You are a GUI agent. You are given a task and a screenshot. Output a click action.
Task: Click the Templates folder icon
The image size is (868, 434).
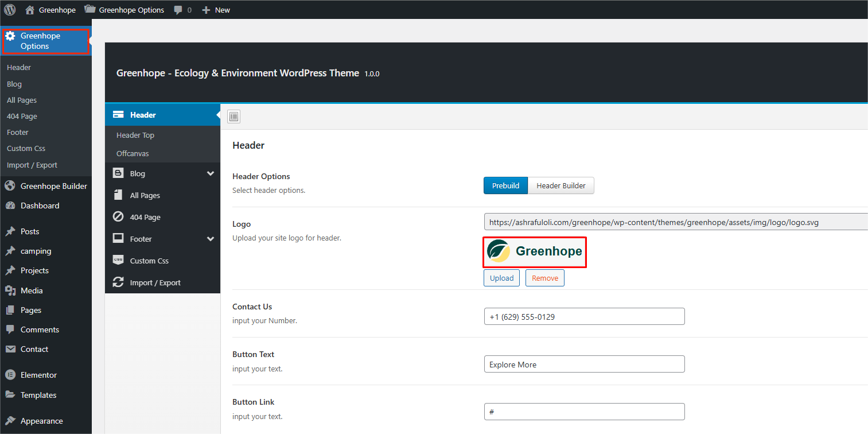[10, 395]
